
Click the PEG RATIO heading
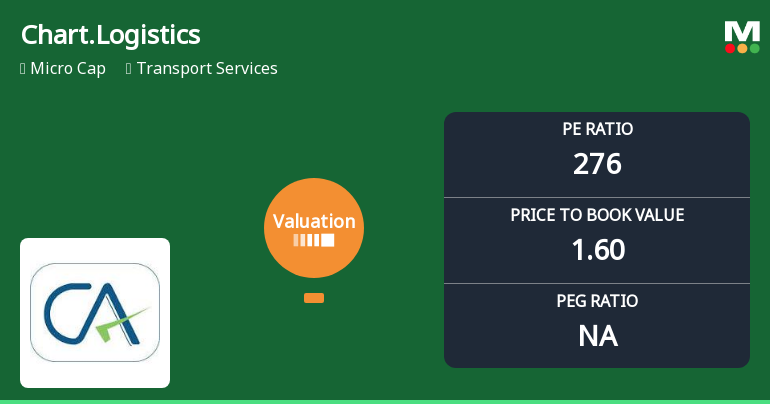click(x=597, y=301)
